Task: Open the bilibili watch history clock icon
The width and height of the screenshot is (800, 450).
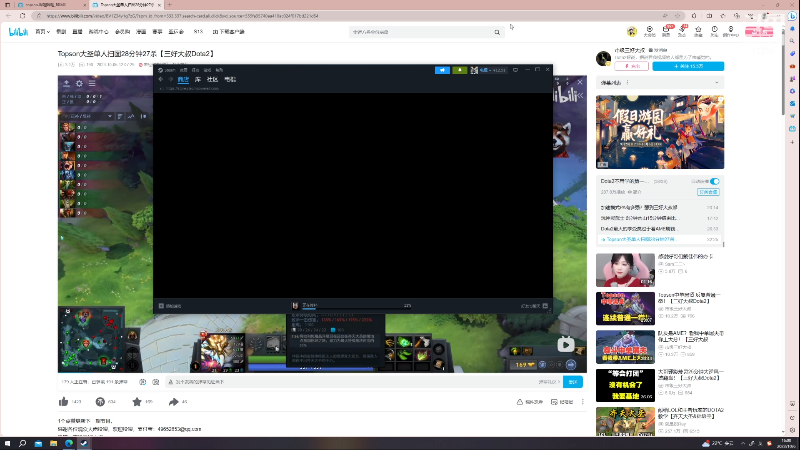Action: pos(714,31)
